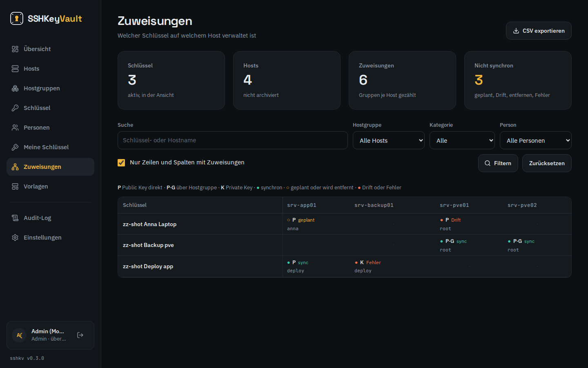Viewport: 588px width, 368px height.
Task: Uncheck Nur Zeilen und Spalten mit Zuweisungen
Action: 121,163
